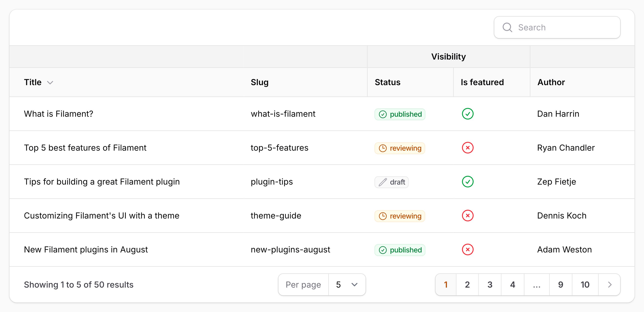Go to pagination page 2

pos(467,285)
